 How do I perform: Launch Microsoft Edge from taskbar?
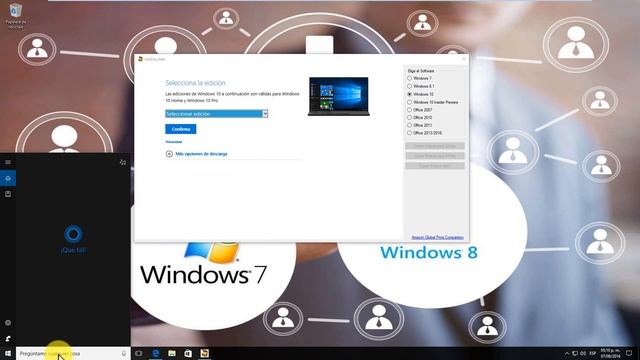pyautogui.click(x=156, y=353)
